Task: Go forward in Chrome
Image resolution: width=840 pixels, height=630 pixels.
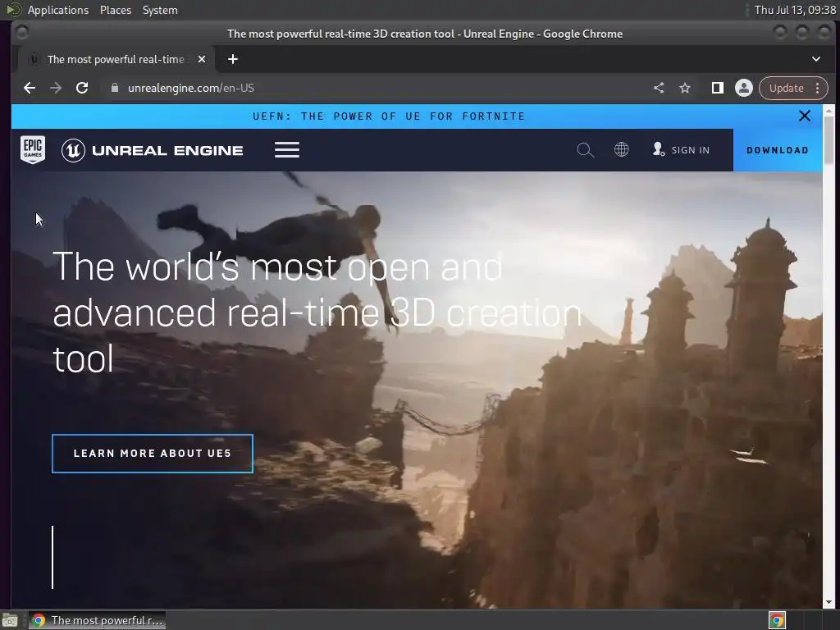Action: 56,88
